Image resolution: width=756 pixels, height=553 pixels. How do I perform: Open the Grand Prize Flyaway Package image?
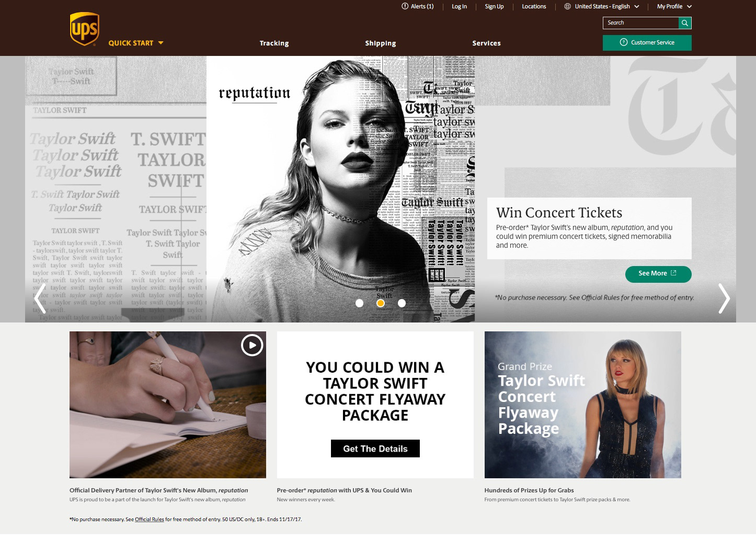coord(583,405)
